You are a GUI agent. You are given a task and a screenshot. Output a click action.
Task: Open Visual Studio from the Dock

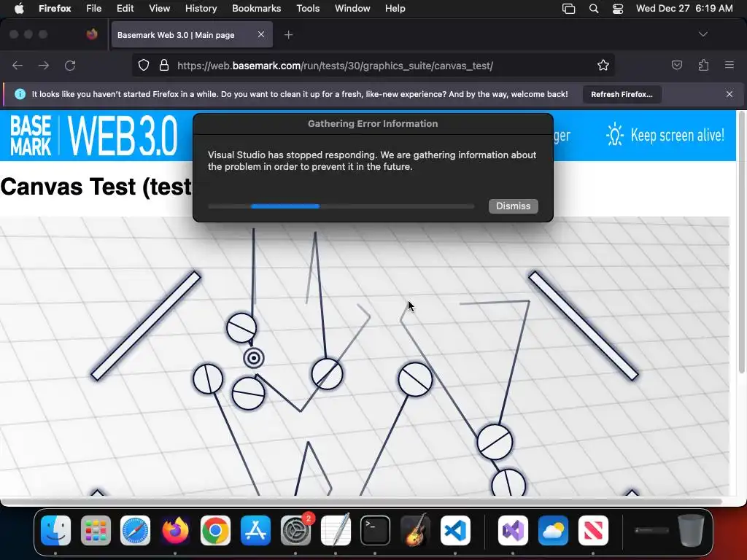click(513, 531)
